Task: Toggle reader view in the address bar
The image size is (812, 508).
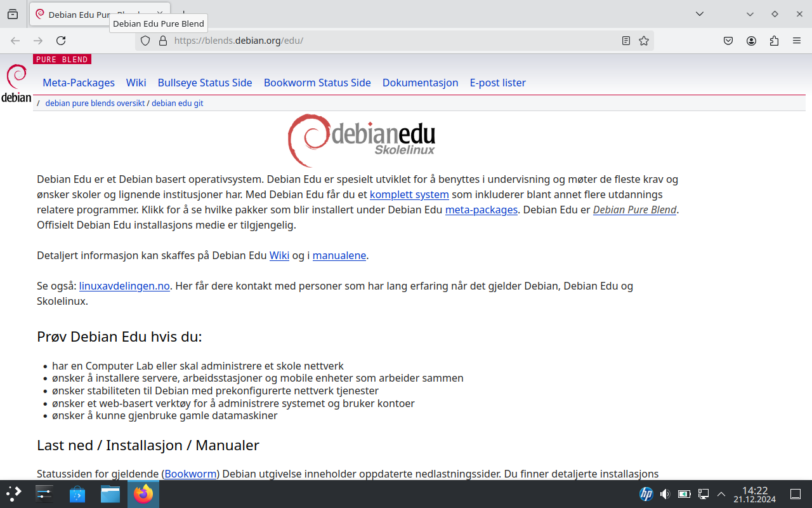Action: pos(626,41)
